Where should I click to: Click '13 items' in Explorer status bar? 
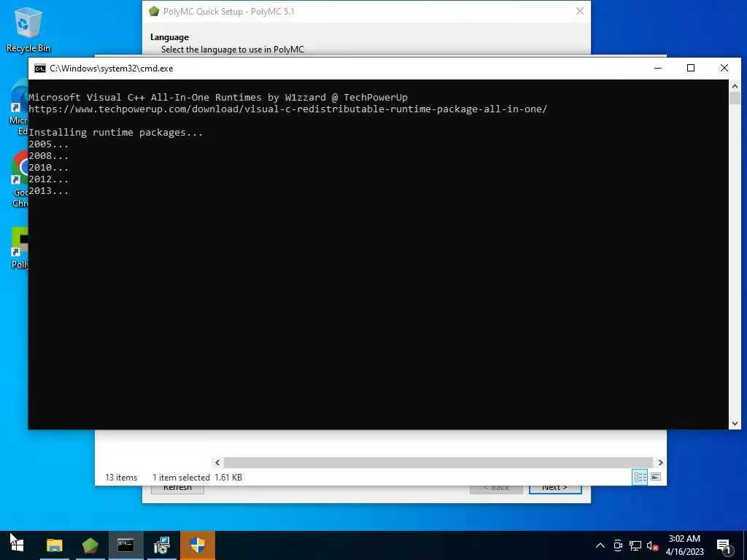[121, 477]
